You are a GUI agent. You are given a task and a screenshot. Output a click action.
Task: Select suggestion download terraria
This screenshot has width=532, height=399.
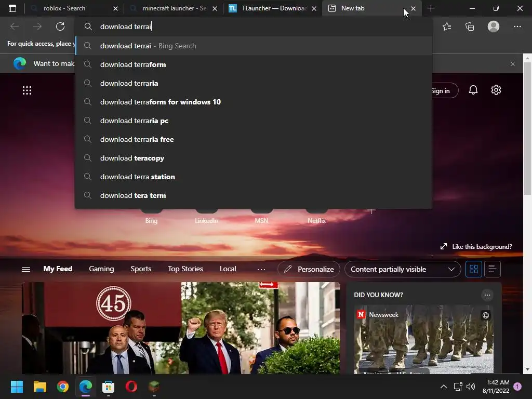coord(254,83)
